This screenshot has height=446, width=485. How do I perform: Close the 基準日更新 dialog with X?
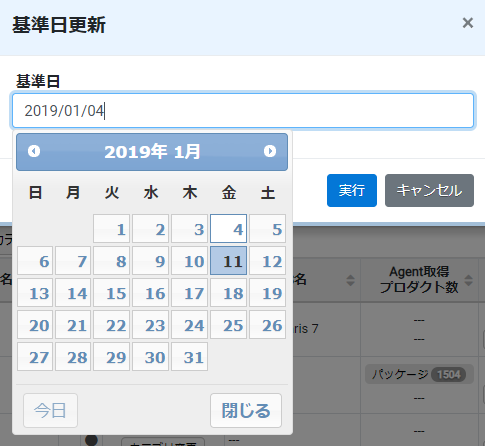click(x=468, y=23)
